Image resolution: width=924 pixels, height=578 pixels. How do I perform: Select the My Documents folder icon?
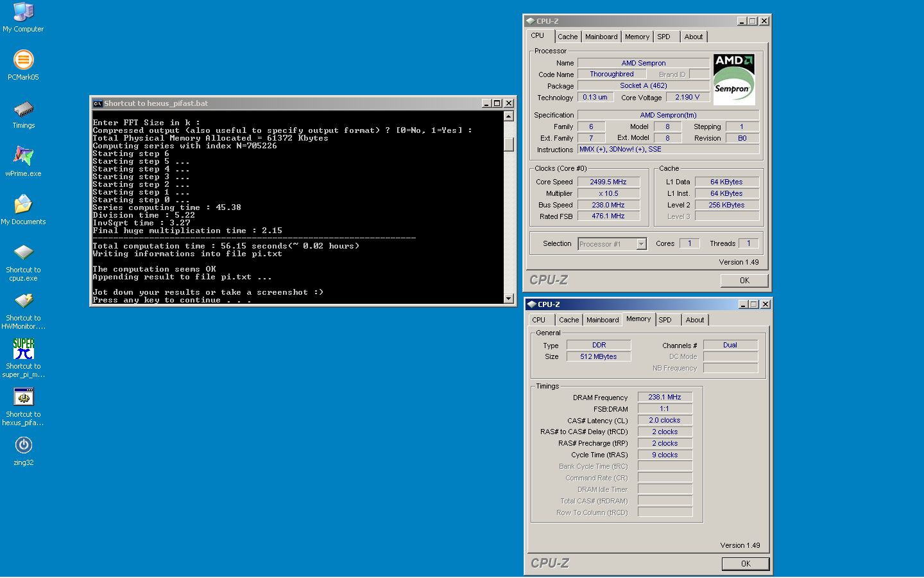tap(23, 204)
